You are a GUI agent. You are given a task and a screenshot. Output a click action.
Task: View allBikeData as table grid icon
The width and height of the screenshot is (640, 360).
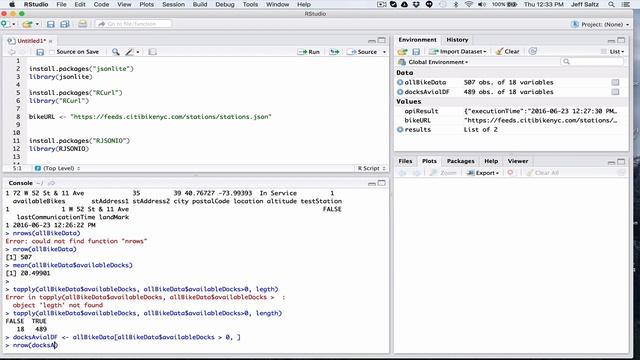tap(615, 82)
